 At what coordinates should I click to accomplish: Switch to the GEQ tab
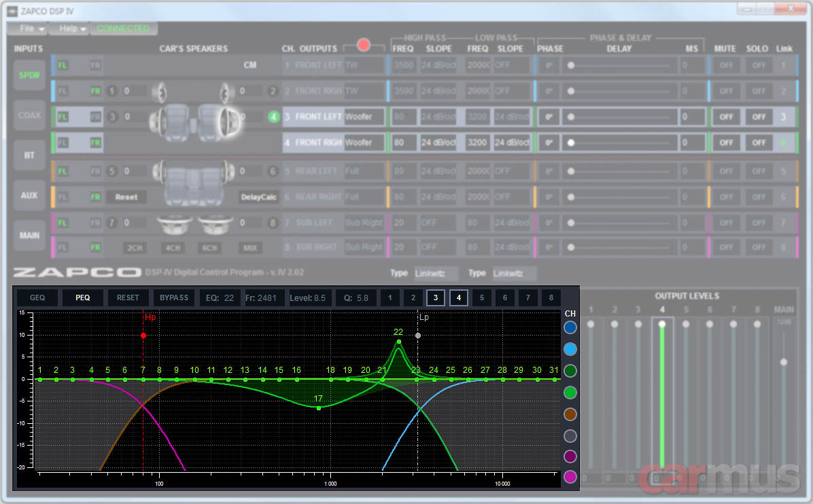click(37, 298)
